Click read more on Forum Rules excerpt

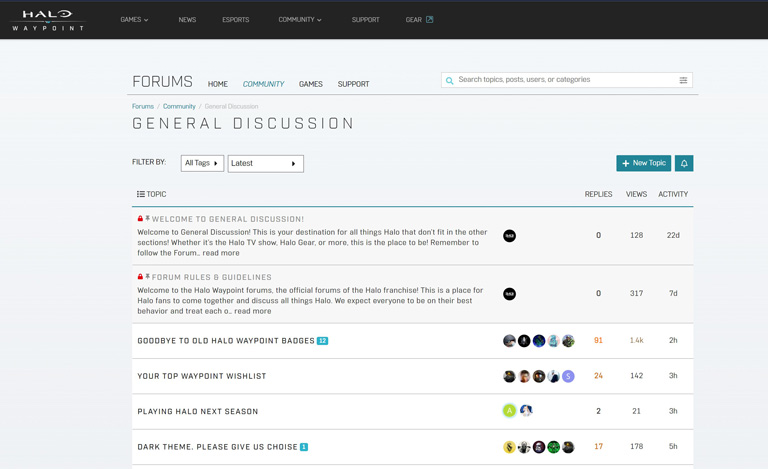click(x=252, y=311)
